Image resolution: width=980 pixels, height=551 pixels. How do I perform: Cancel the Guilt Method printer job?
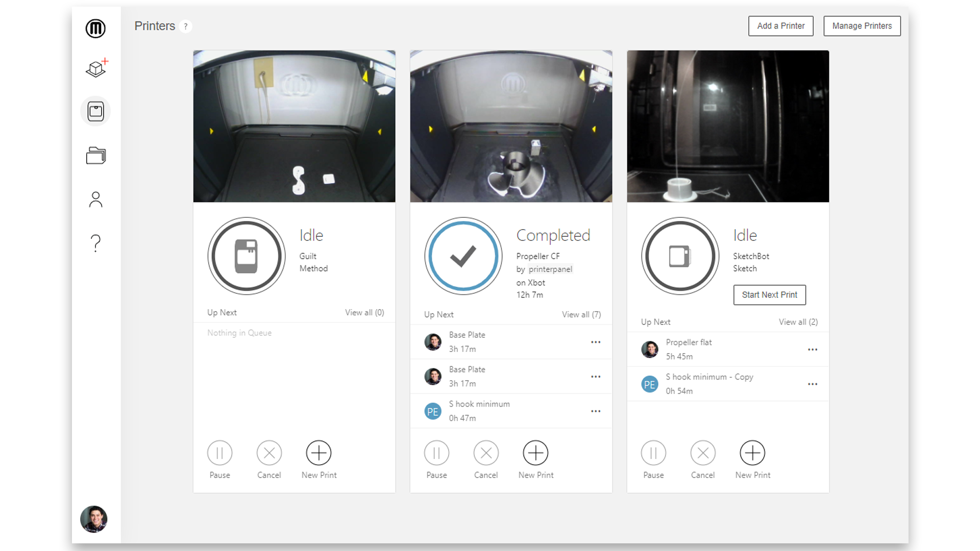(x=269, y=453)
